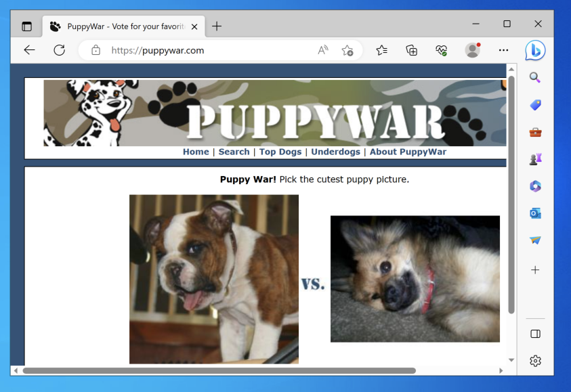
Task: Add a site with sidebar plus button
Action: [535, 270]
